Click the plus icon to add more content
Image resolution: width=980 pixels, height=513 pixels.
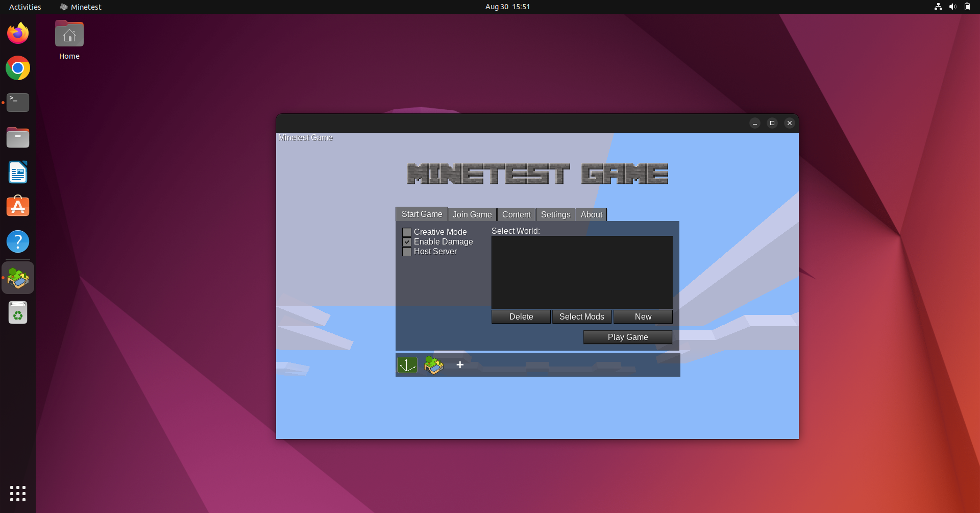(459, 364)
